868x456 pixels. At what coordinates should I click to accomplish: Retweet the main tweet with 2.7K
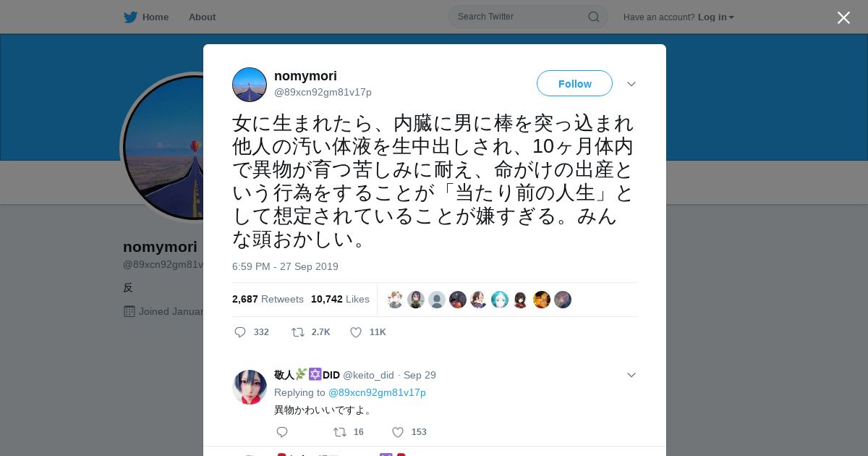[x=298, y=332]
